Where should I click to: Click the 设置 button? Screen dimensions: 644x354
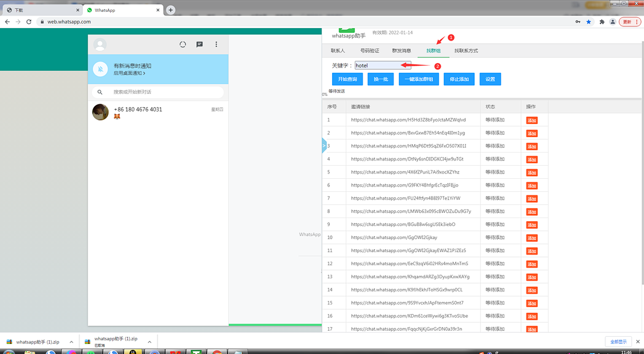click(490, 79)
